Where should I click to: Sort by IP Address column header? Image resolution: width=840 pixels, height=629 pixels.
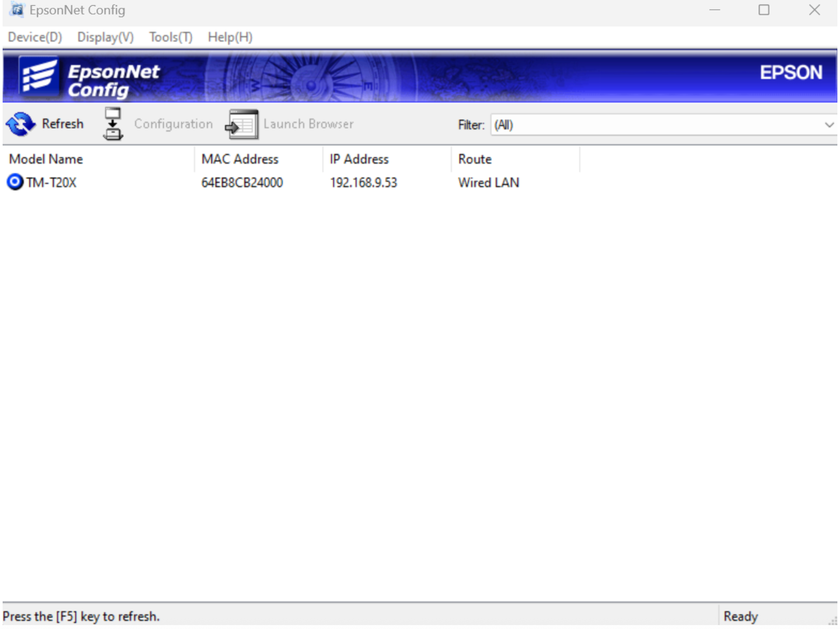tap(359, 159)
